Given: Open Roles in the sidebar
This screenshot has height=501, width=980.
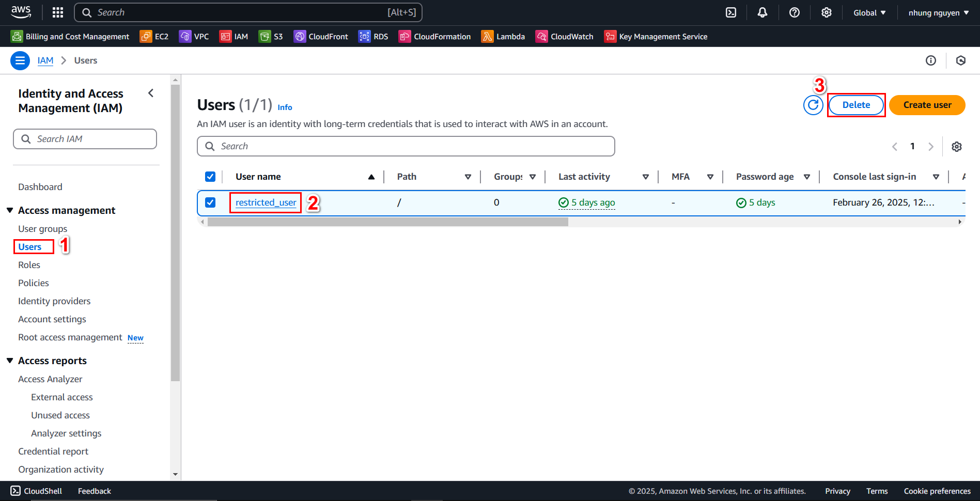Looking at the screenshot, I should point(29,265).
